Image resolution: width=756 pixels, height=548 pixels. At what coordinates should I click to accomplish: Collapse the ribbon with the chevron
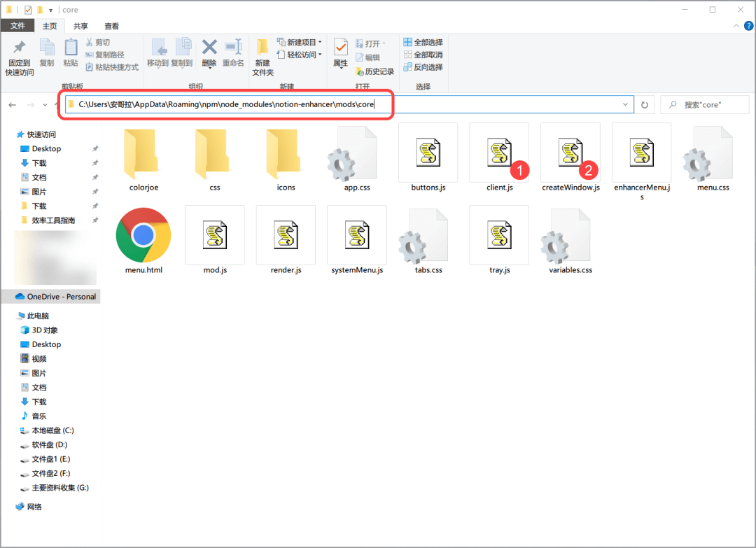[736, 26]
